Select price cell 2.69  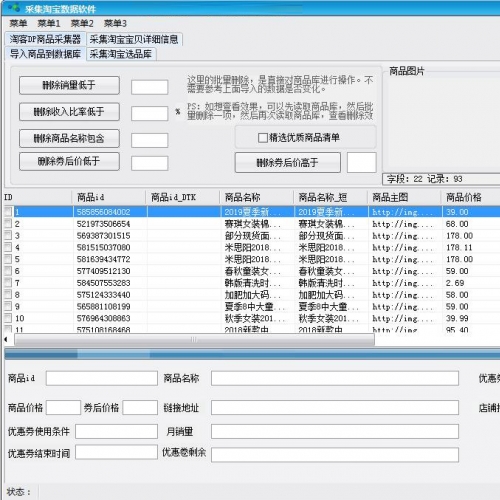[455, 283]
